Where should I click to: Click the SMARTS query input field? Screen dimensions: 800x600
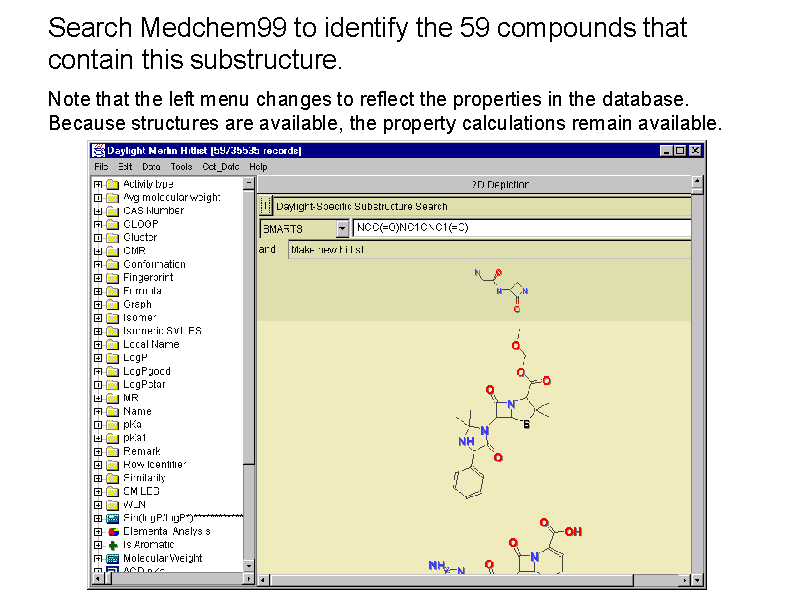520,229
